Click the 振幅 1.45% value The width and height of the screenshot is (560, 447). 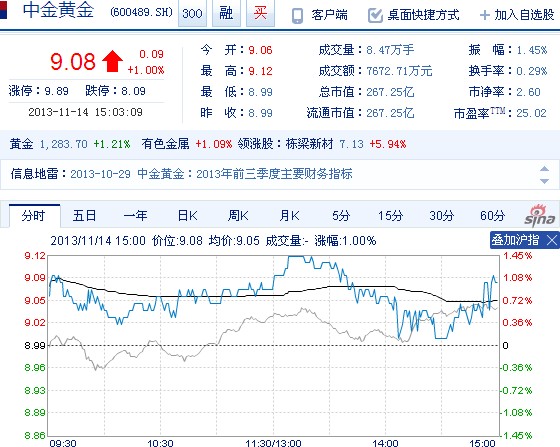(x=532, y=50)
